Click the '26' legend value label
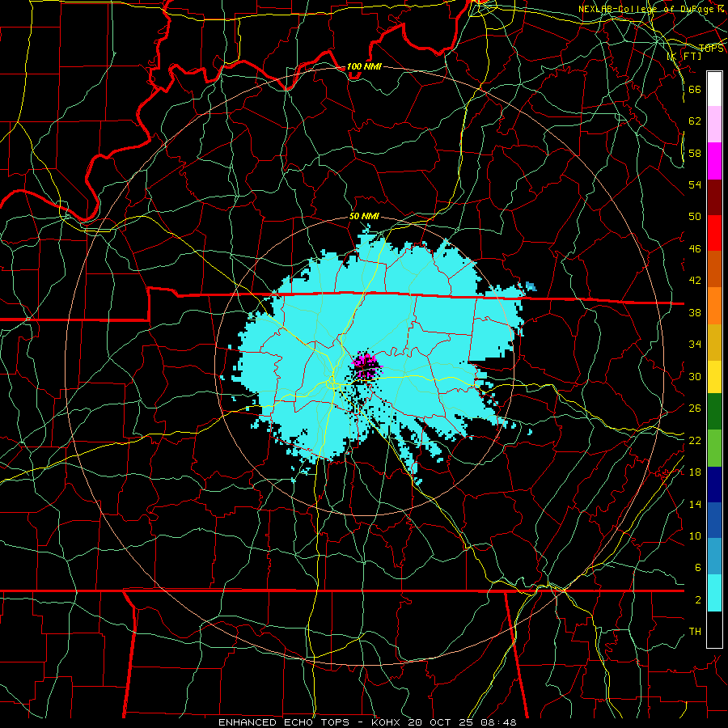The width and height of the screenshot is (728, 728). click(695, 408)
